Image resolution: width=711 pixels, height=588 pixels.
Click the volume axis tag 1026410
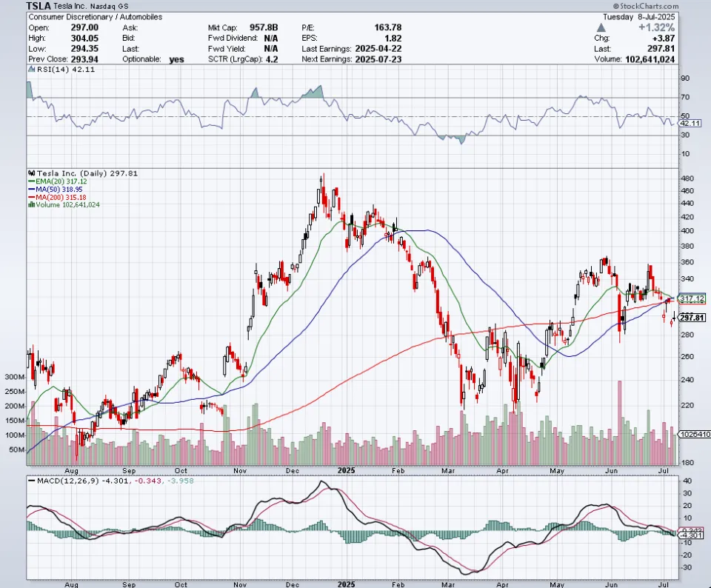pyautogui.click(x=695, y=434)
